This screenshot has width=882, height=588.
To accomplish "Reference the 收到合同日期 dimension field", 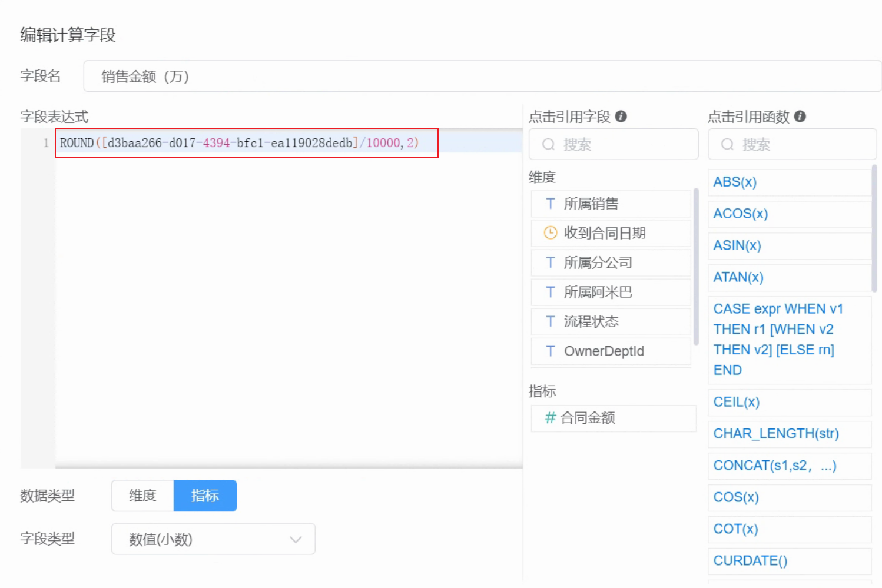I will tap(611, 233).
